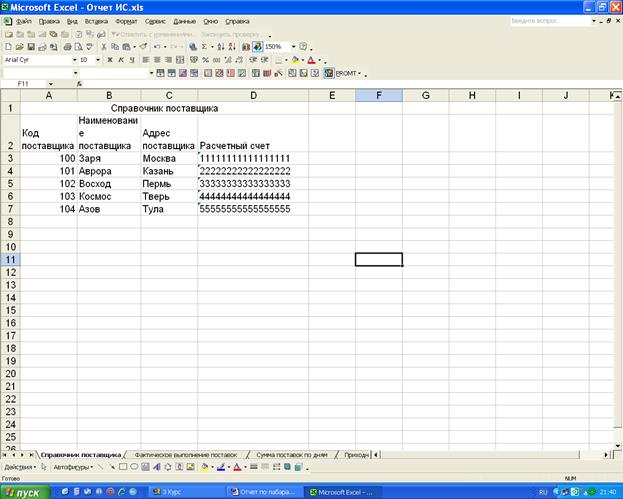This screenshot has height=499, width=623.
Task: Select column F header
Action: 379,95
